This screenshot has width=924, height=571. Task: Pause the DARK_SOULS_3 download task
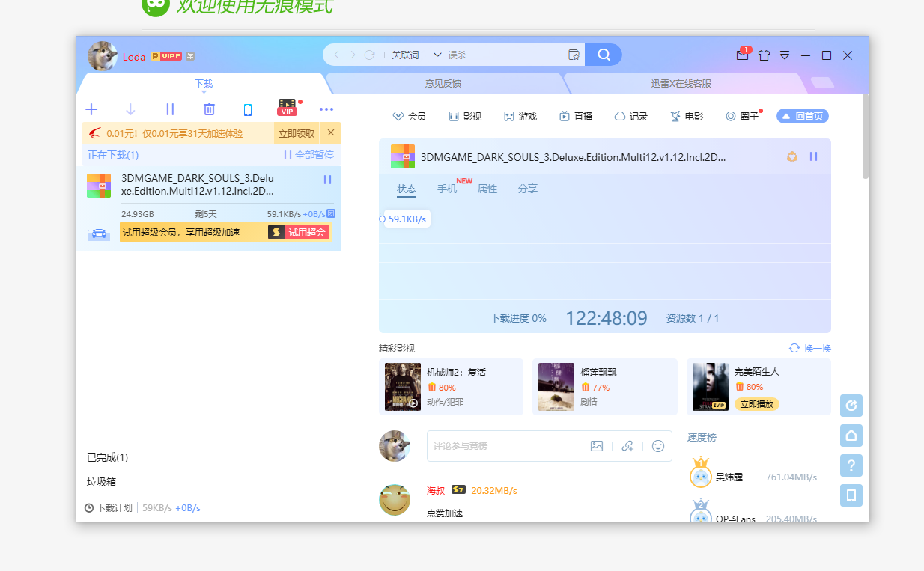coord(327,180)
